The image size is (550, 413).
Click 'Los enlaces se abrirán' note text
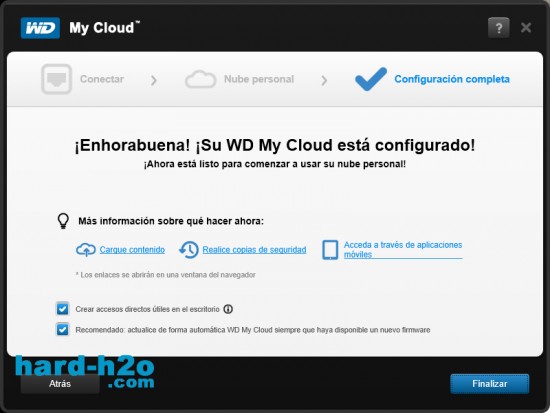[x=166, y=275]
